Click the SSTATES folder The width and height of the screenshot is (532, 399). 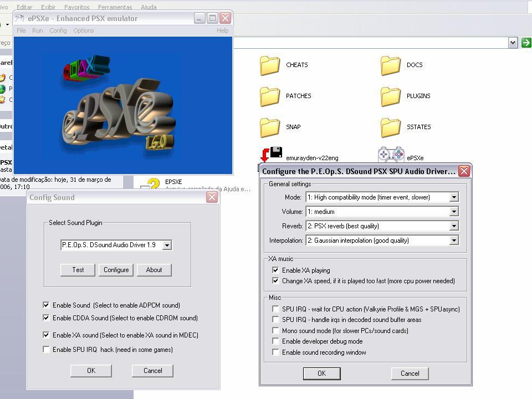[x=406, y=127]
